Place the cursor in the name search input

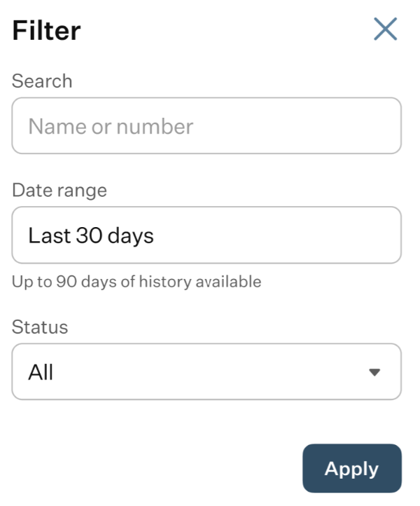point(206,125)
